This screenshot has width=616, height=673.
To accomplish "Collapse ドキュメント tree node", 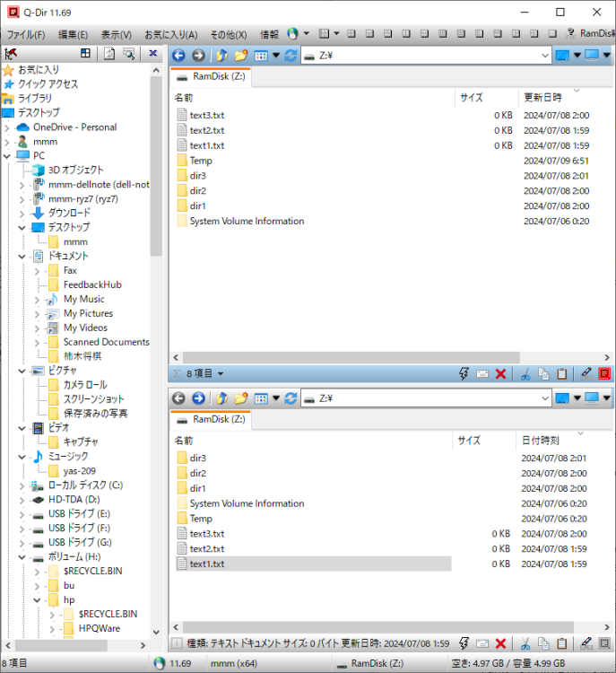I will 22,257.
